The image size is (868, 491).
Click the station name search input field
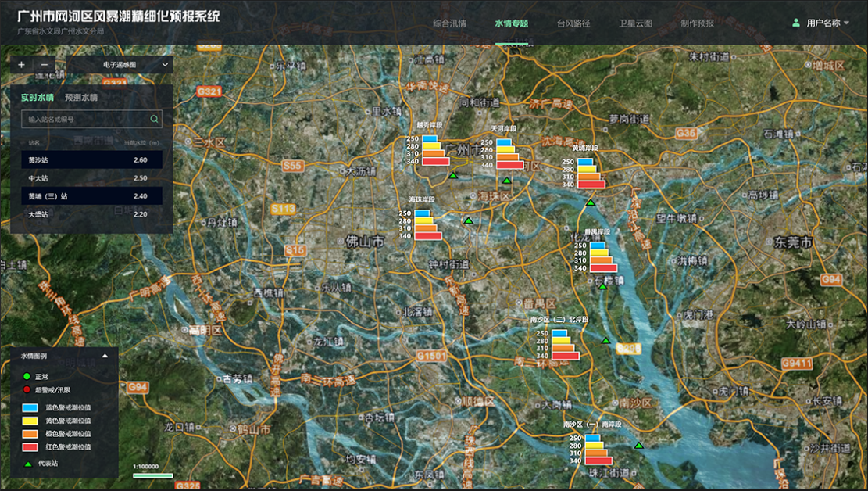(x=86, y=120)
